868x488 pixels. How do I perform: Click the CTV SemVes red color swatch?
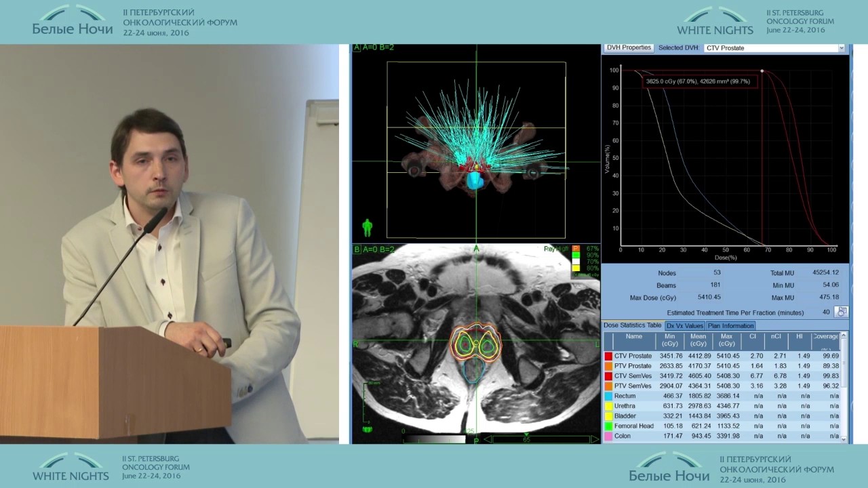tap(608, 376)
